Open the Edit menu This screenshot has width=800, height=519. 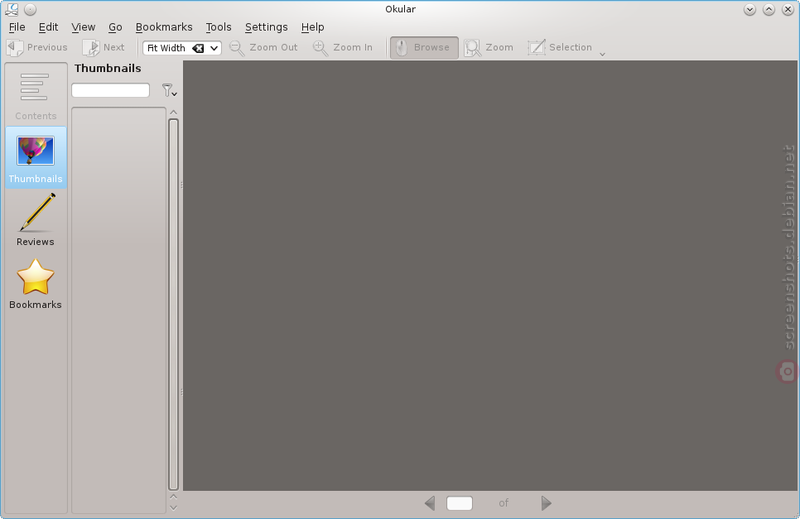click(x=48, y=27)
